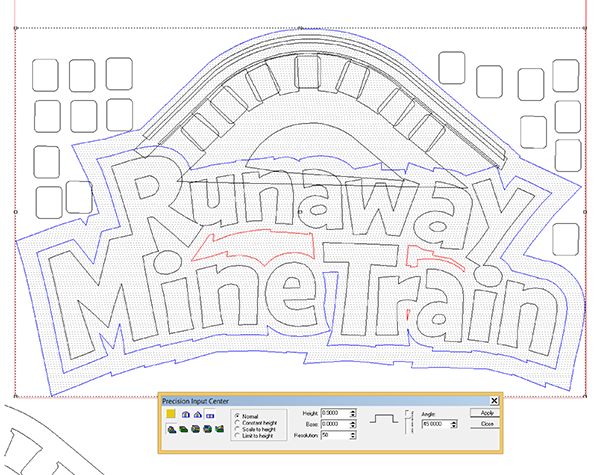Click into the Base value field
600x475 pixels.
pos(335,424)
